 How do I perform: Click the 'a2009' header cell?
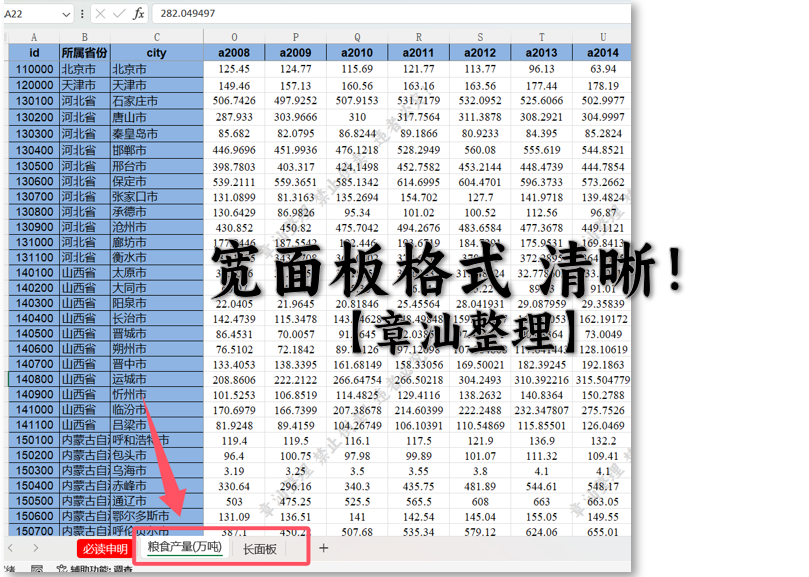tap(296, 53)
